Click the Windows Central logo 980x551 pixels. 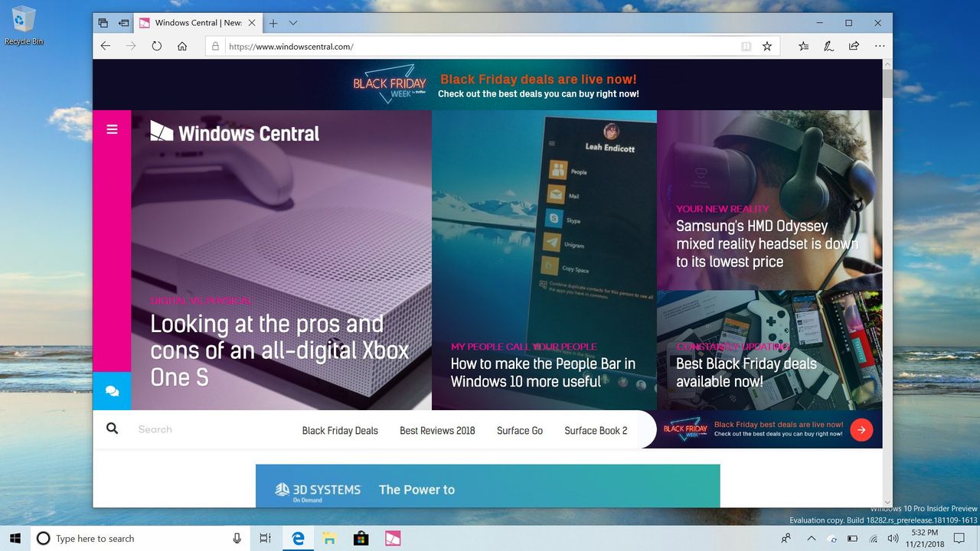coord(234,132)
